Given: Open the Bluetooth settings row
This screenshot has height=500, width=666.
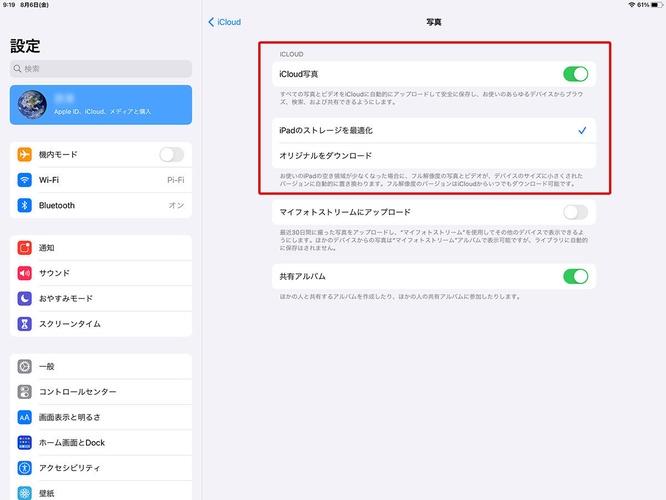Looking at the screenshot, I should coord(101,205).
